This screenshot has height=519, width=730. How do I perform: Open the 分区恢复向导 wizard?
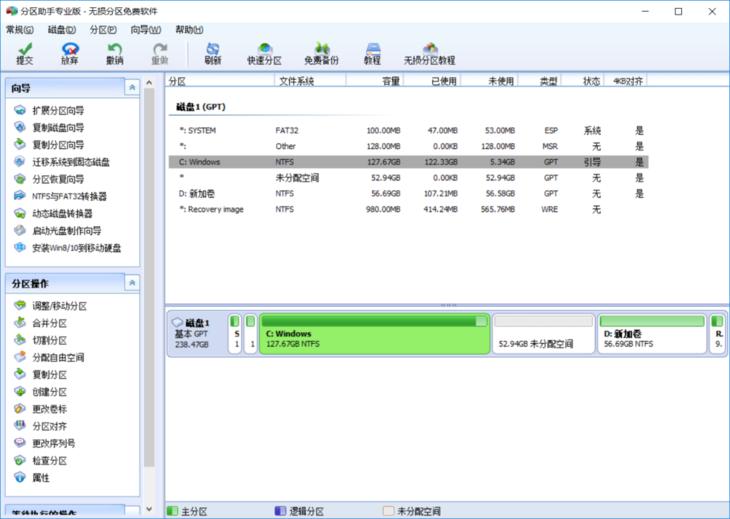point(49,179)
